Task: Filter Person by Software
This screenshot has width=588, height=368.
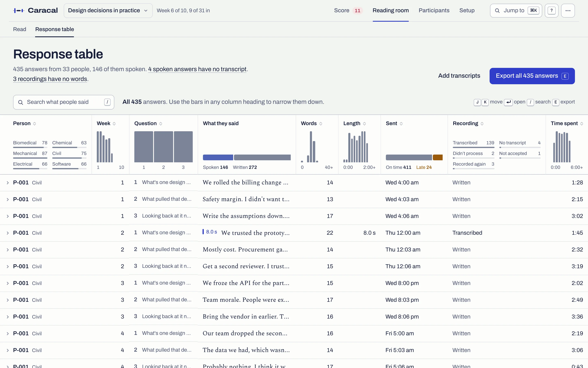Action: 69,166
